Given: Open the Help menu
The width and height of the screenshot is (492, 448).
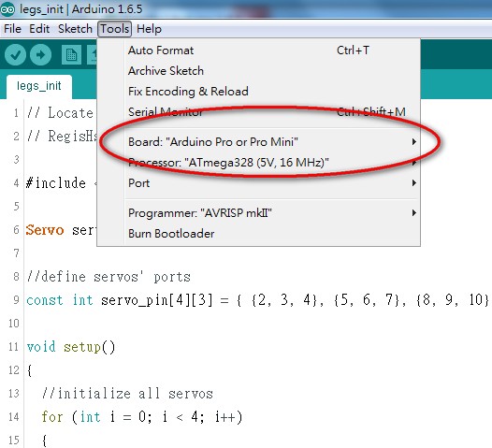Looking at the screenshot, I should point(149,29).
